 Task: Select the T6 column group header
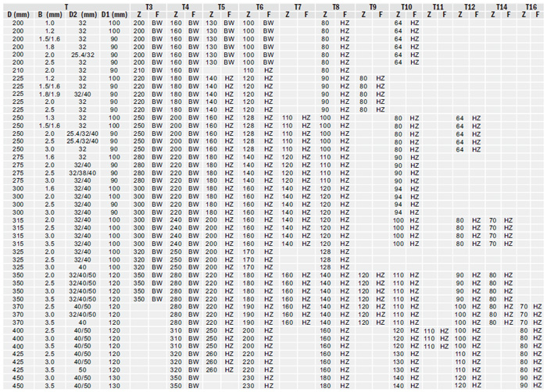click(259, 6)
